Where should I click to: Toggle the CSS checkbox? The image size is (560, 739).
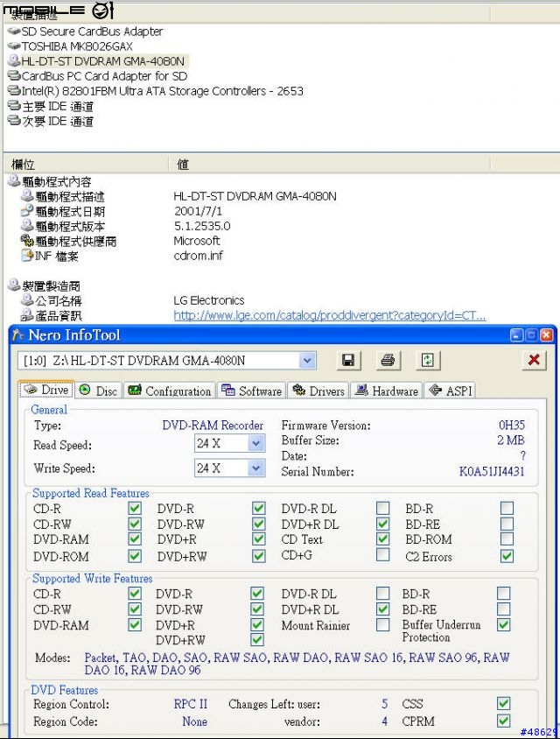click(x=503, y=704)
